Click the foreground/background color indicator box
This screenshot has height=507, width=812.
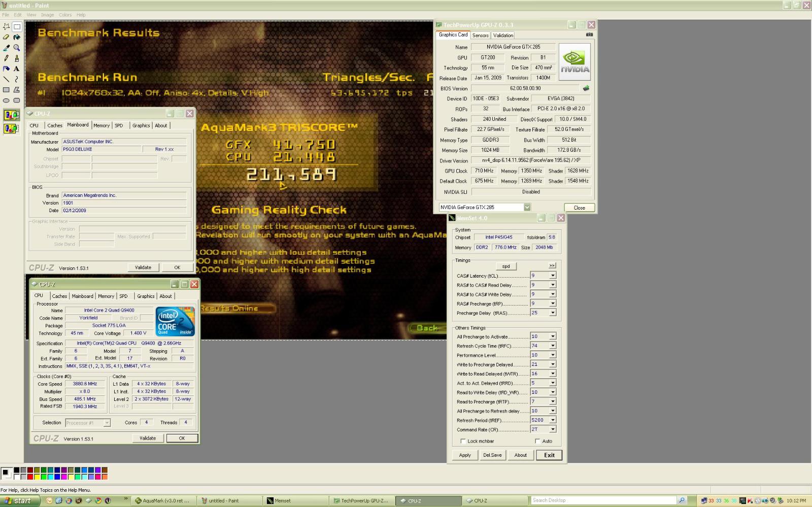click(x=7, y=474)
